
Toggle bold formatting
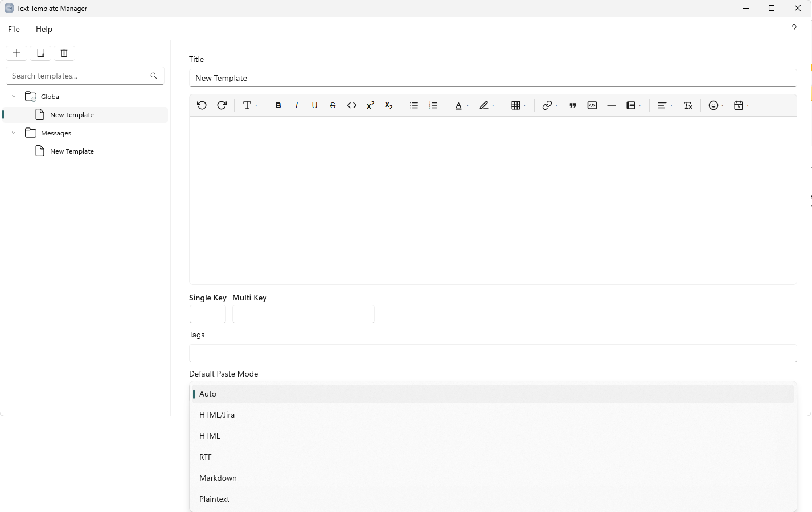point(278,105)
